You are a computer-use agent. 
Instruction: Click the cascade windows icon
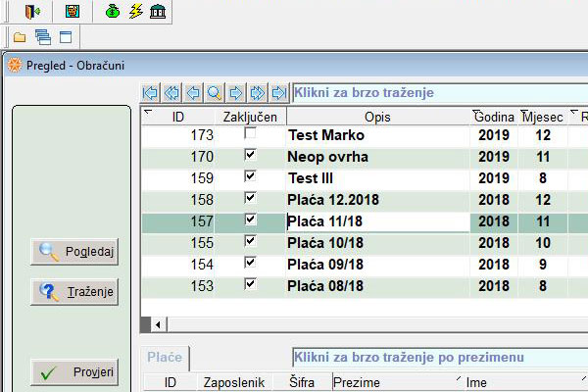click(42, 38)
